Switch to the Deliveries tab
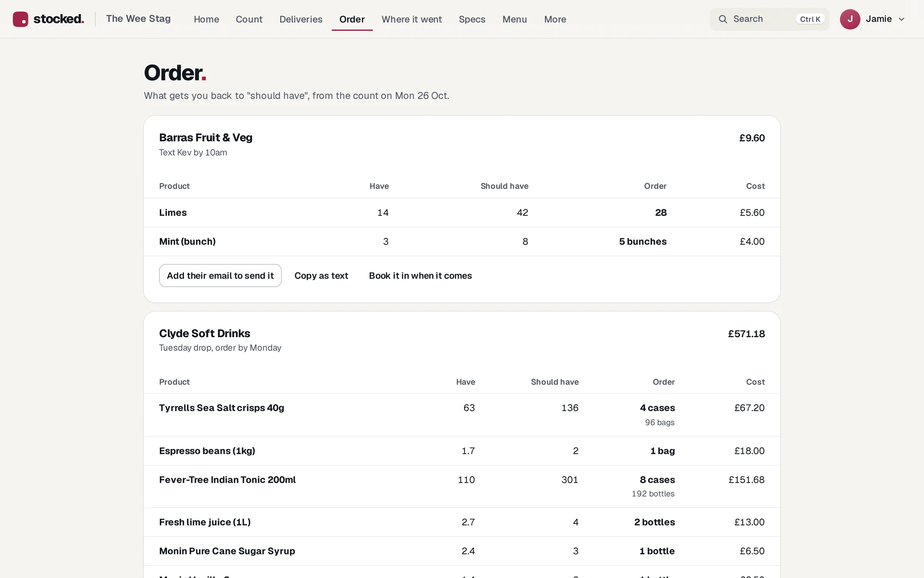The image size is (924, 578). [301, 19]
